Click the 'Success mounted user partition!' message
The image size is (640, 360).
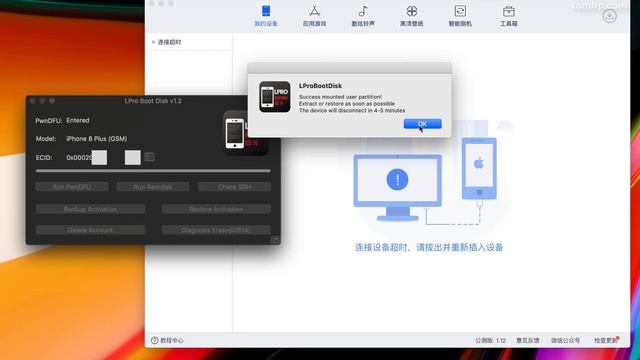[340, 97]
